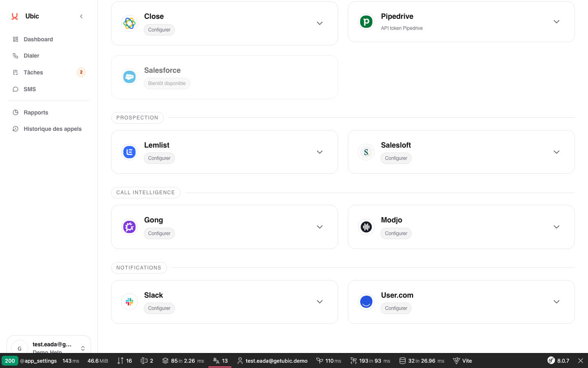Expand the Modjo integration card

[557, 227]
